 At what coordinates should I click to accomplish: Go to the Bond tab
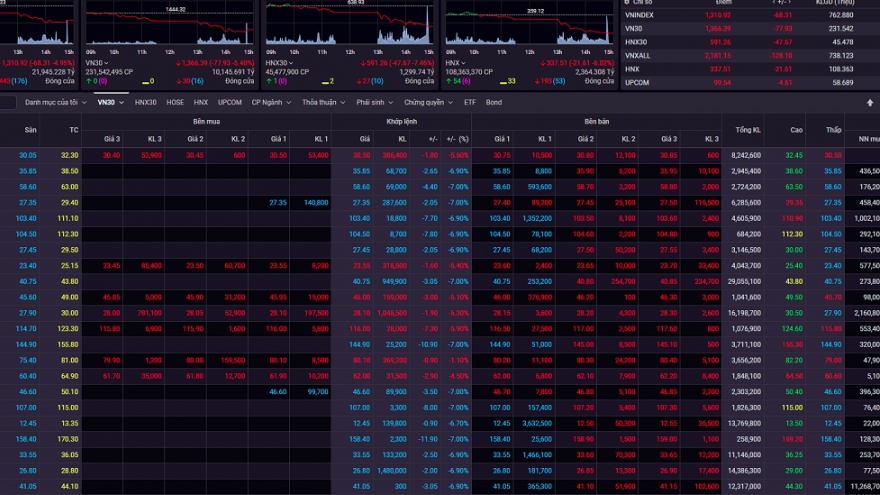click(x=494, y=102)
